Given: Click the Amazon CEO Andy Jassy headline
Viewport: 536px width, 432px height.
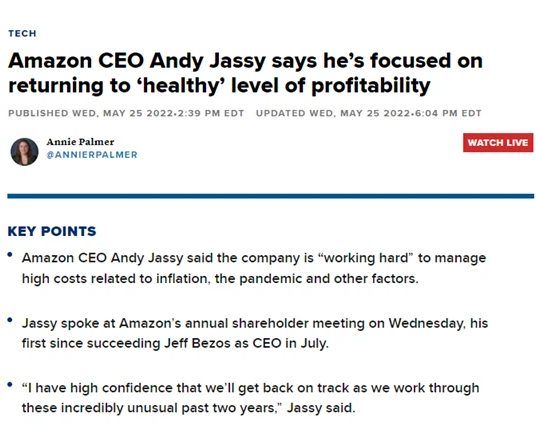Looking at the screenshot, I should click(245, 73).
